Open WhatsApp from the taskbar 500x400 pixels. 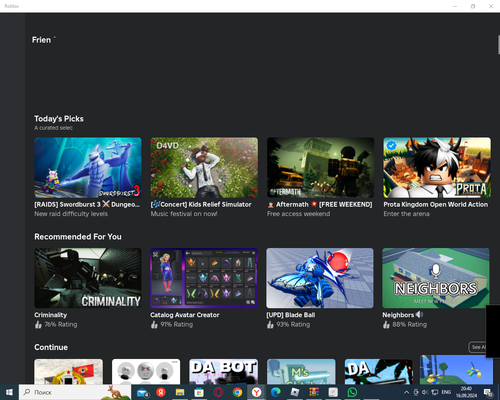tap(352, 392)
